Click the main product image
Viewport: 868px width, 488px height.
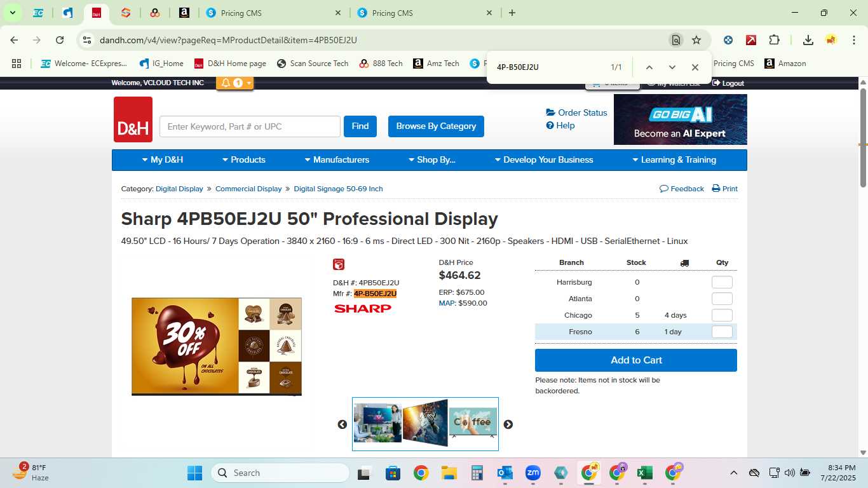point(217,346)
